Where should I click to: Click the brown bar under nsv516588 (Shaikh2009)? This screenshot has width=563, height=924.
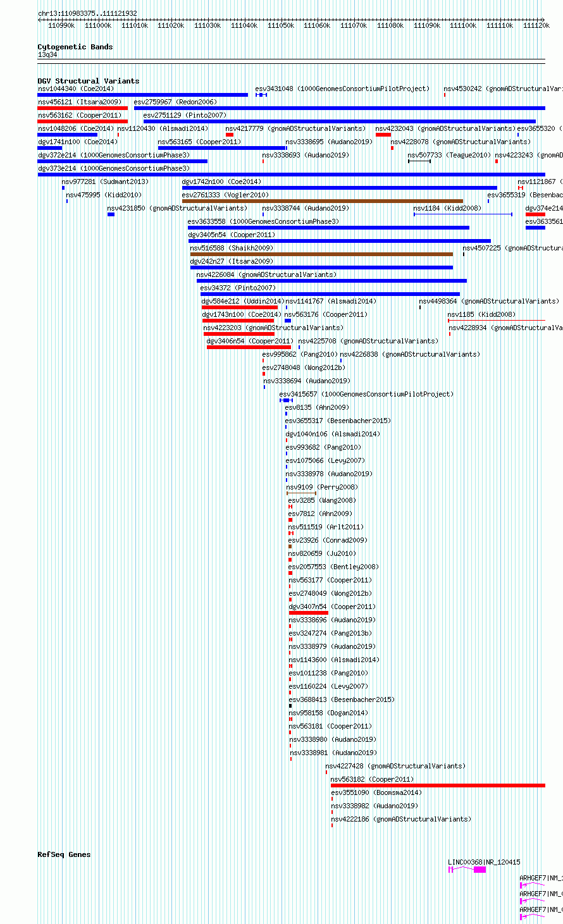point(321,254)
